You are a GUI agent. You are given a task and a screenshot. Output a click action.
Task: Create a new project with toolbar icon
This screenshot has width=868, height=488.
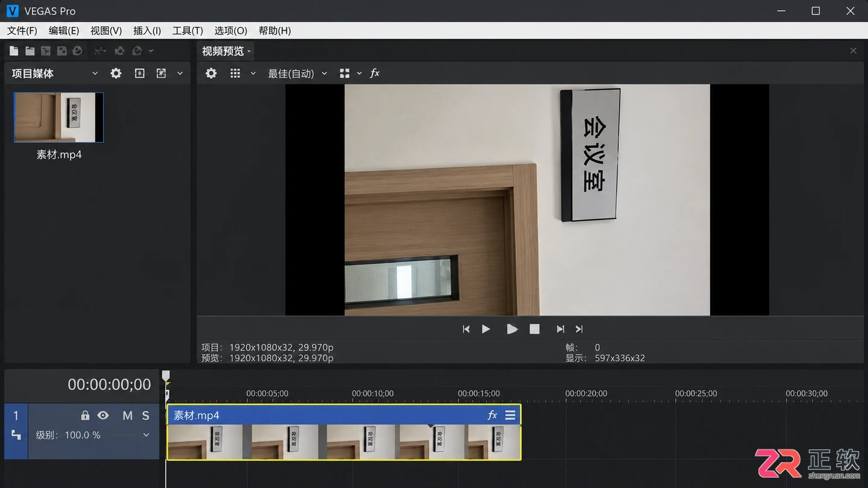click(x=14, y=51)
